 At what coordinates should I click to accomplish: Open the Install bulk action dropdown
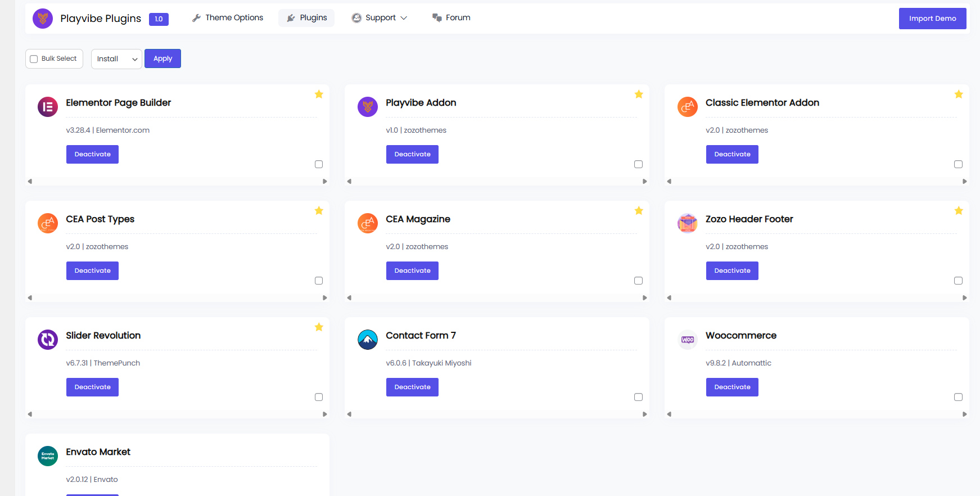pos(116,59)
